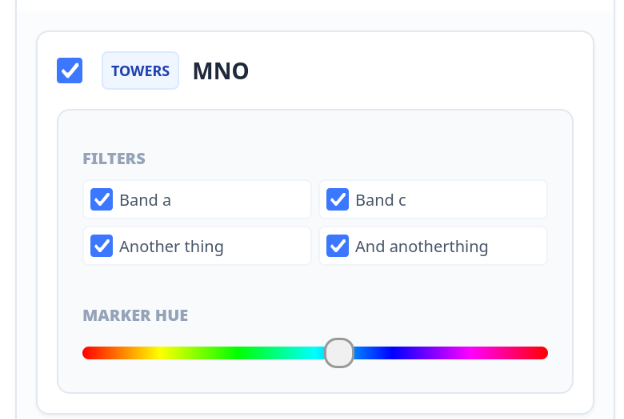Set marker hue to green on slider
The height and width of the screenshot is (419, 624).
point(238,353)
